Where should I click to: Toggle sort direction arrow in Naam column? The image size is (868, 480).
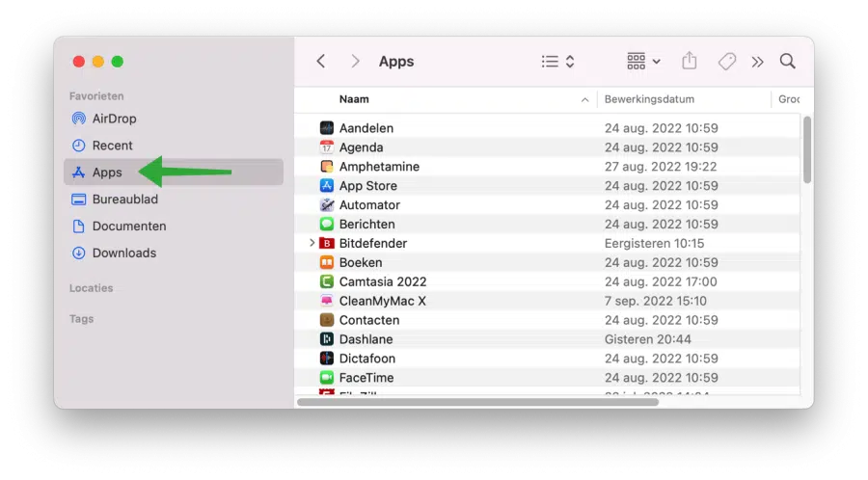[584, 100]
